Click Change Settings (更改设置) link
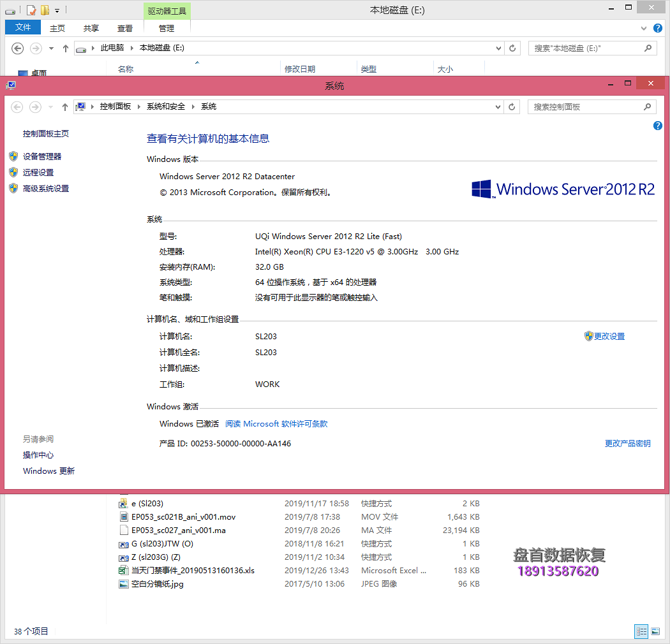The image size is (670, 644). point(609,336)
